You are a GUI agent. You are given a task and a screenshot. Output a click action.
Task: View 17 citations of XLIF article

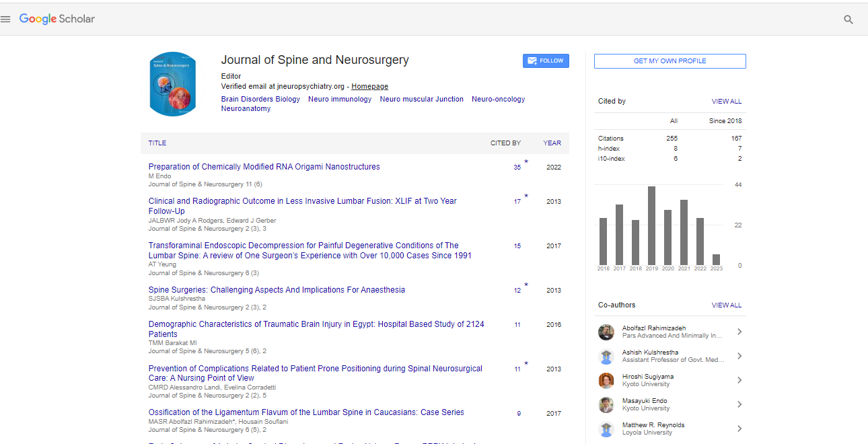(517, 202)
